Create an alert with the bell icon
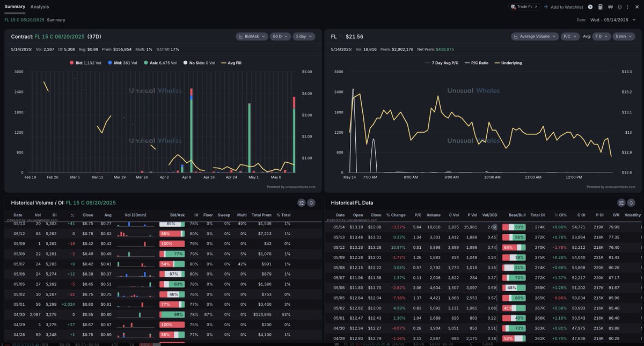The height and width of the screenshot is (346, 644). tap(620, 7)
